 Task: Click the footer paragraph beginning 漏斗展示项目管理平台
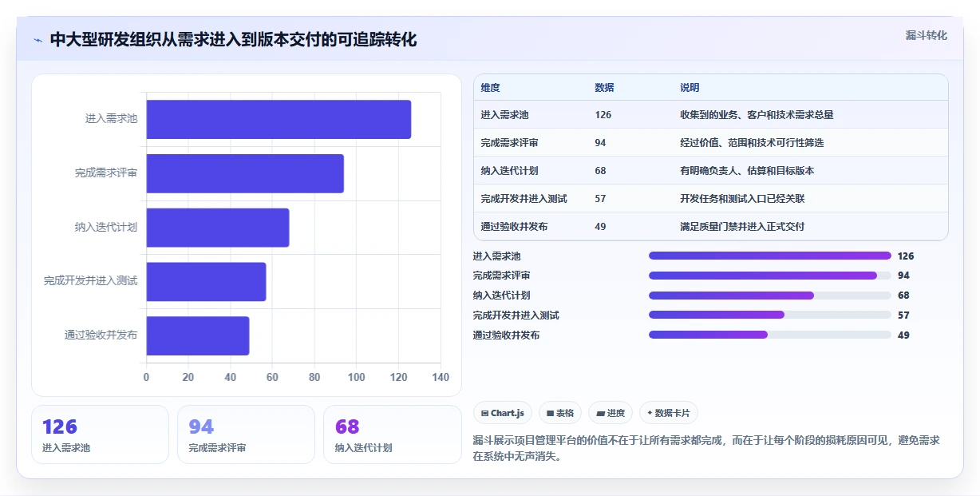[707, 449]
